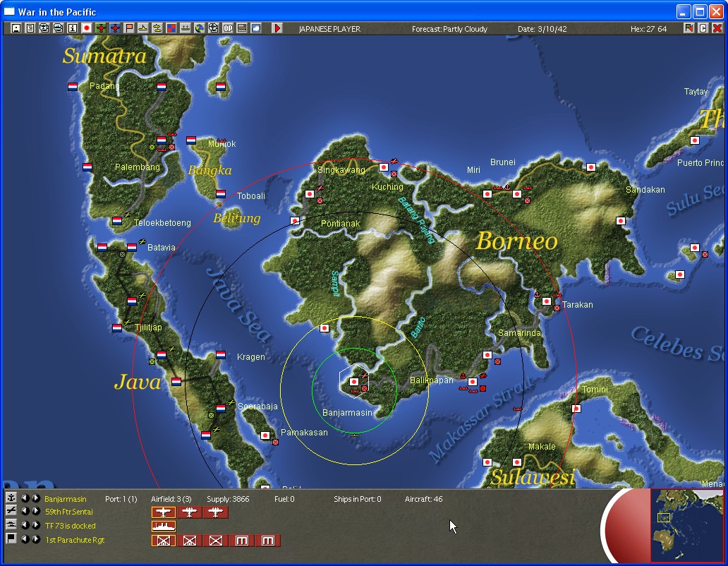Screen dimensions: 728x566
Task: Click the cloud weather toolbar icon
Action: [x=256, y=28]
